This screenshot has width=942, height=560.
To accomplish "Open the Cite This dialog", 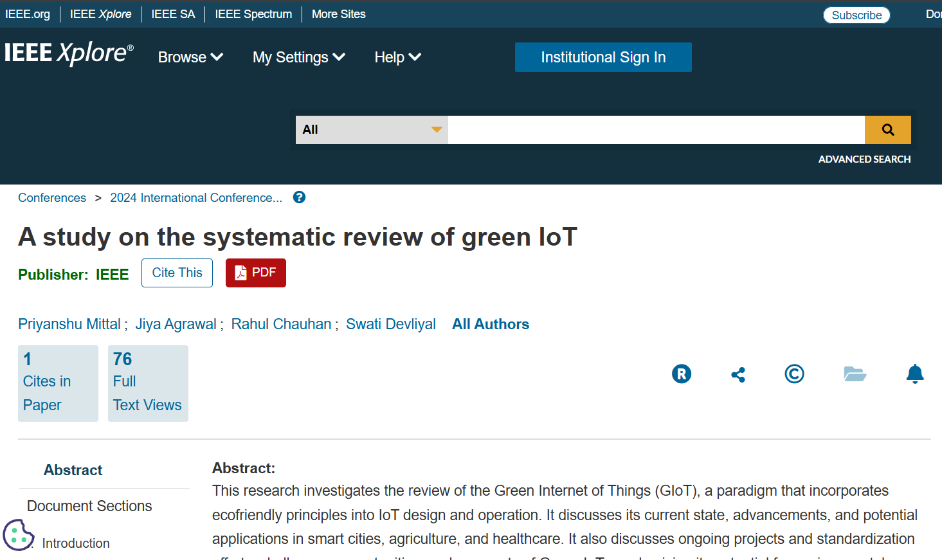I will 177,273.
